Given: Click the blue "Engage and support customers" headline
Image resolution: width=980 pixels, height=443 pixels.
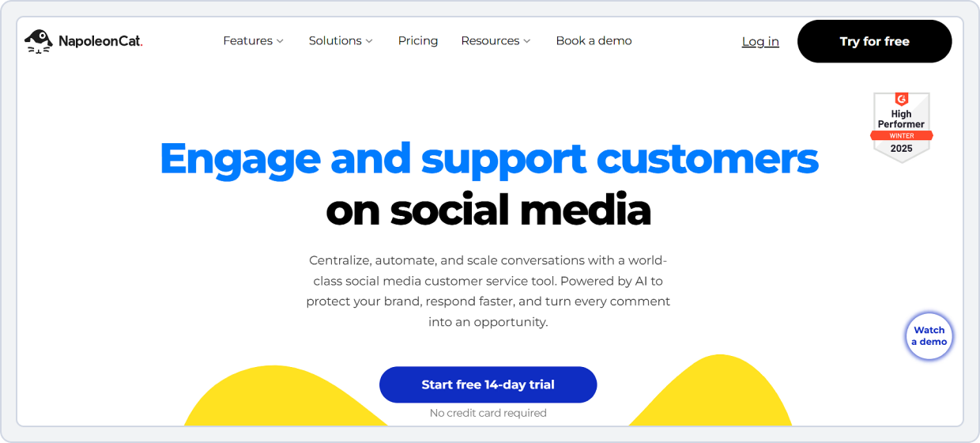Looking at the screenshot, I should tap(489, 158).
